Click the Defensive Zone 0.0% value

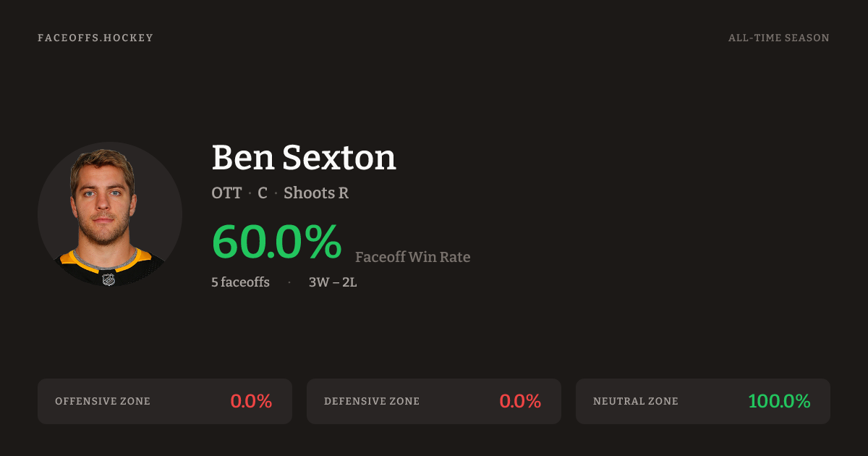point(520,401)
